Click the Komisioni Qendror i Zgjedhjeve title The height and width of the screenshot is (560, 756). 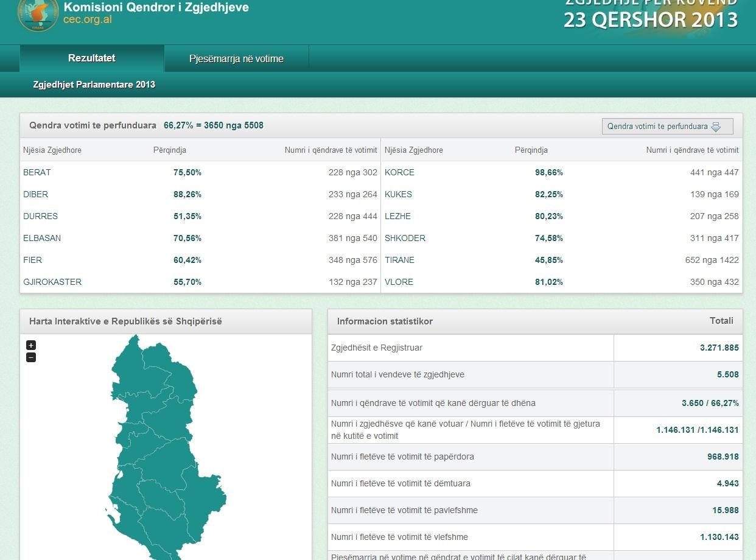click(x=156, y=9)
